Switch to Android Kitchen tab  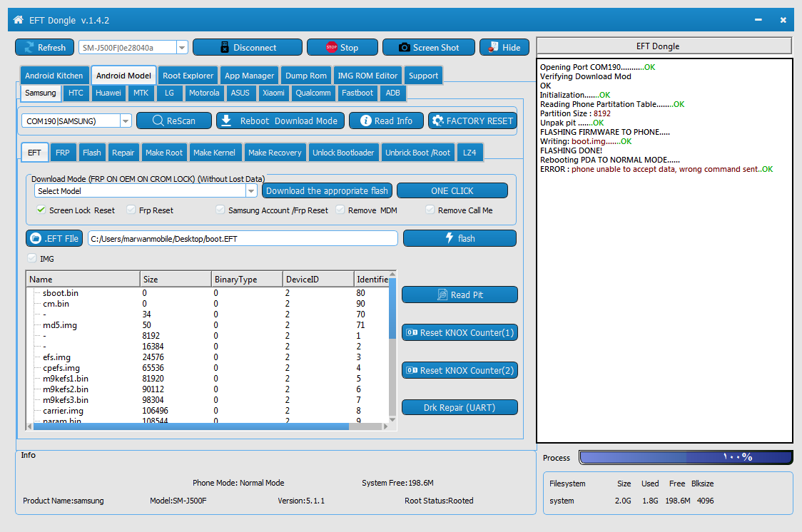[54, 76]
